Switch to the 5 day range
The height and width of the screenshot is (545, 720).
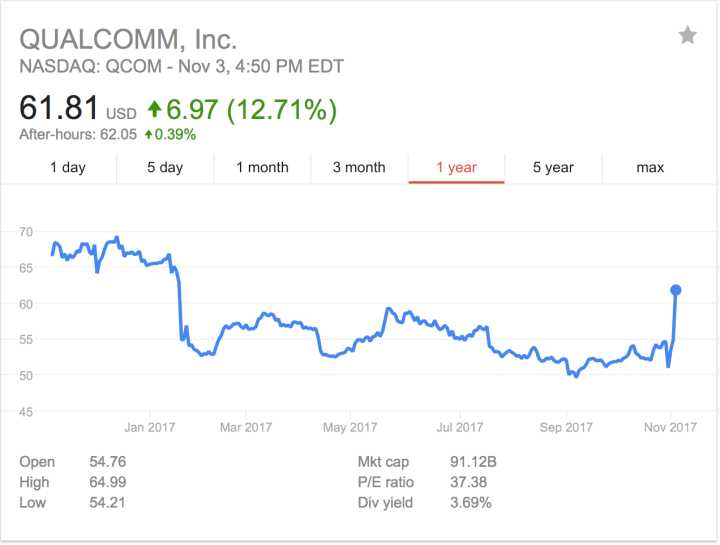click(165, 168)
